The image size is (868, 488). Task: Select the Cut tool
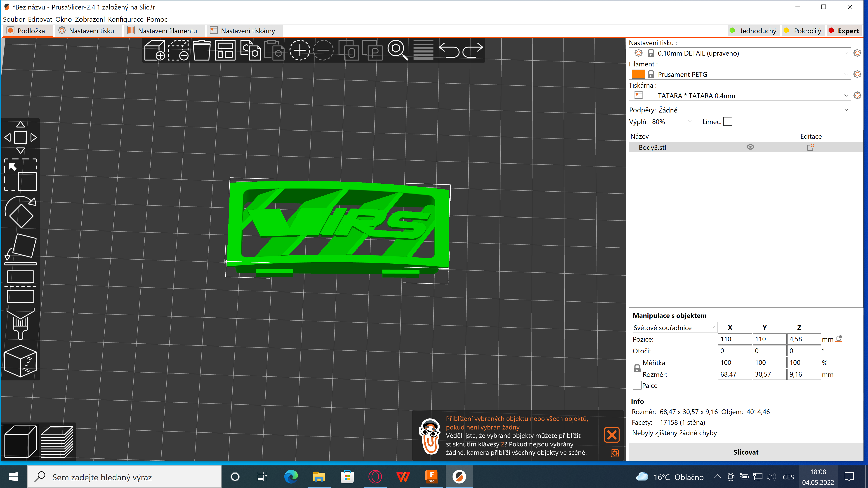21,286
